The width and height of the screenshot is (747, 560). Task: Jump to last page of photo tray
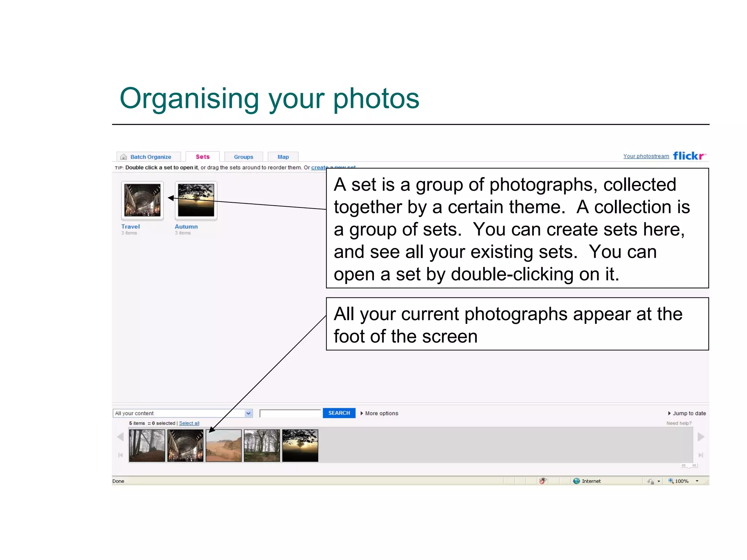point(701,455)
